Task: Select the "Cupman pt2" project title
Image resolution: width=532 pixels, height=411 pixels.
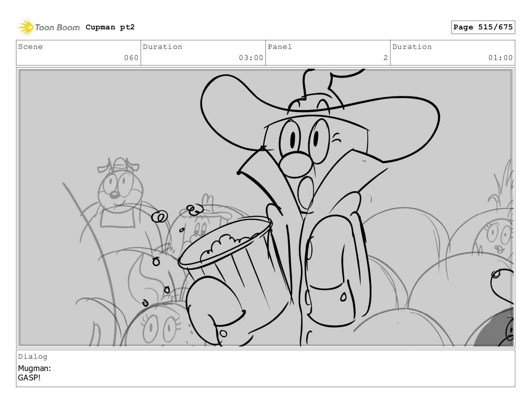Action: click(x=110, y=27)
